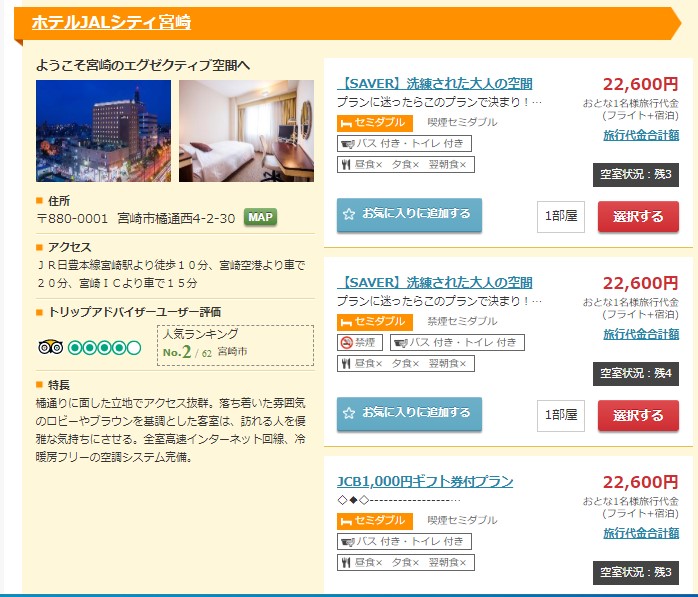Click バス付き・トイレ付き badge in 禁煙セミダブル plan

(457, 342)
